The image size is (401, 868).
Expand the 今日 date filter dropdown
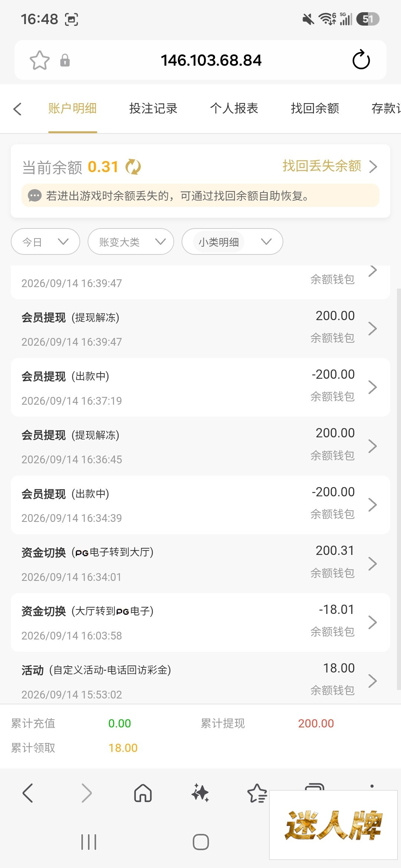(46, 242)
